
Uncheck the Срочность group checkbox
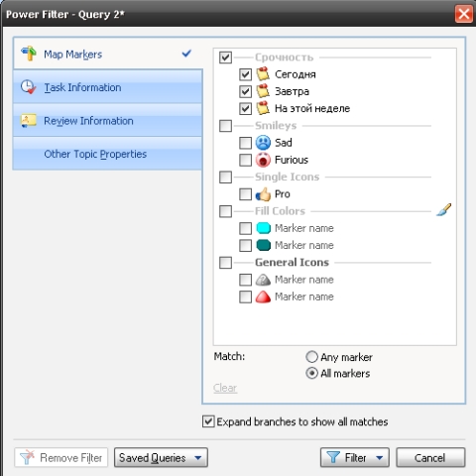[x=225, y=58]
